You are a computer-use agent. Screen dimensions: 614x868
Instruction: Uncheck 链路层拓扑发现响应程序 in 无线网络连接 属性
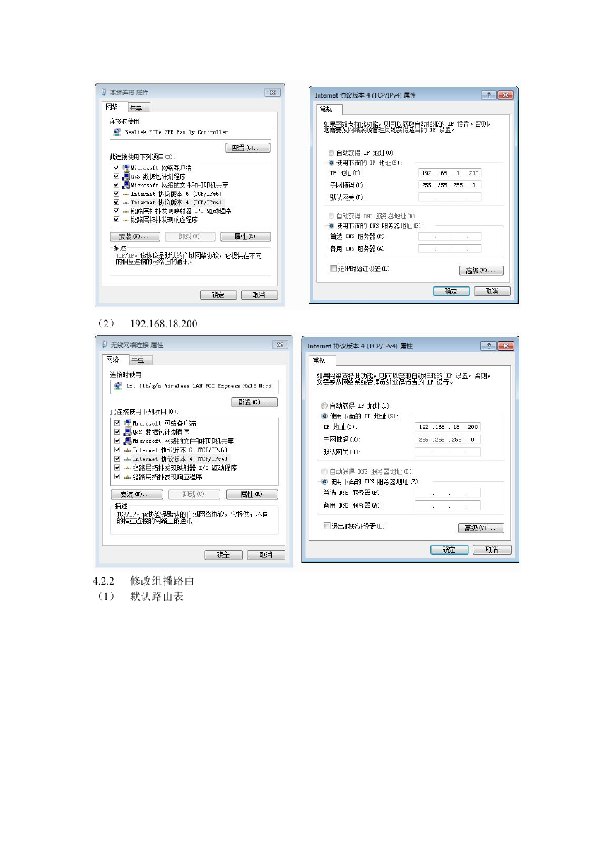click(117, 476)
